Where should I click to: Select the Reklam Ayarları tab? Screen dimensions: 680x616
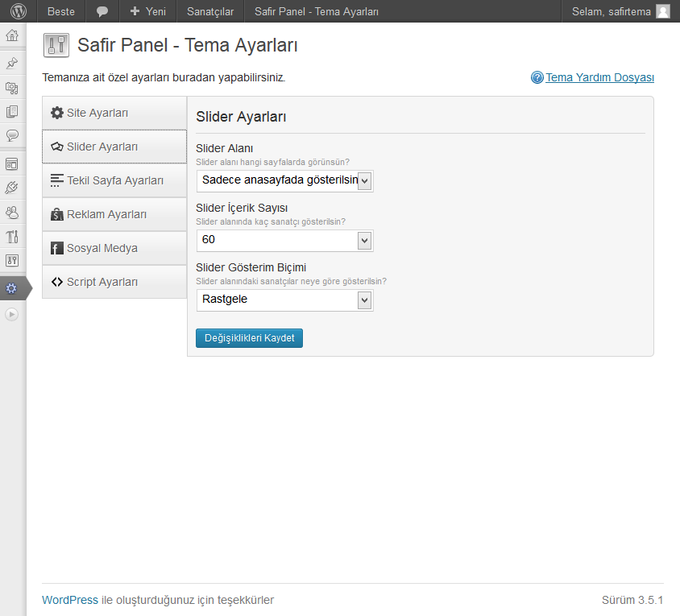click(114, 214)
